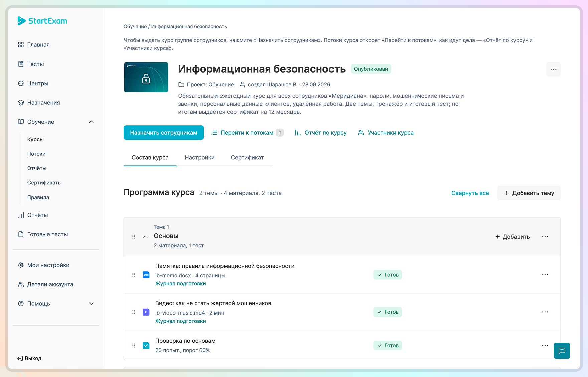Click the drag handle of the Видео material row
The height and width of the screenshot is (377, 588).
(x=134, y=312)
